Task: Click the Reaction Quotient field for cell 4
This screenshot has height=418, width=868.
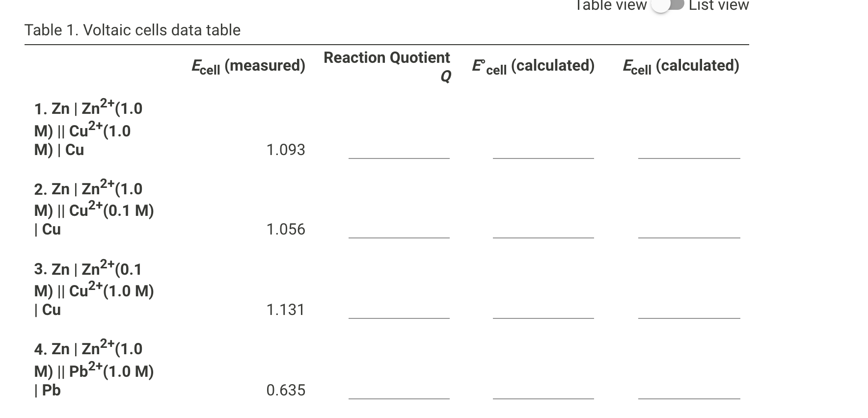Action: tap(399, 397)
